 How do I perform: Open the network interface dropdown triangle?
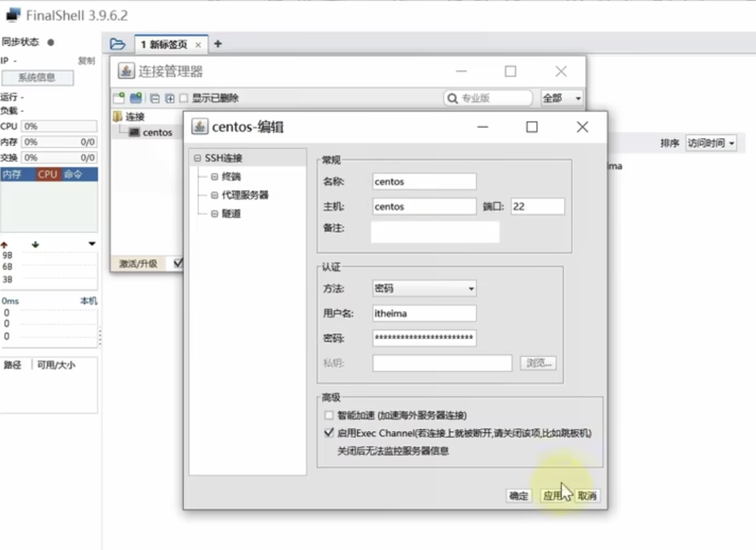(92, 244)
